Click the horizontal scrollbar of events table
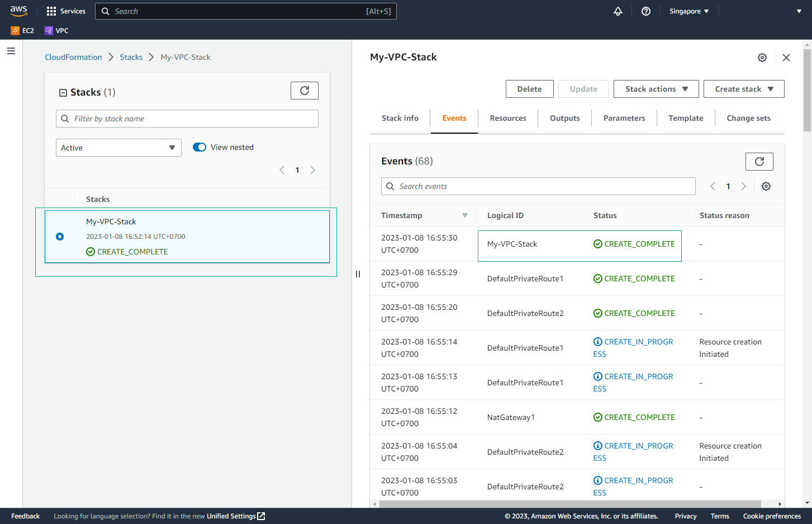Image resolution: width=812 pixels, height=524 pixels. tap(570, 504)
